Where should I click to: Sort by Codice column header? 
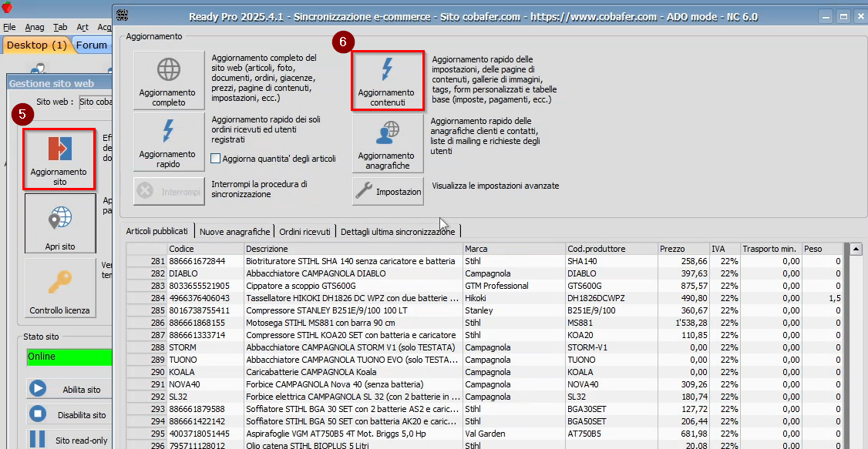coord(205,249)
